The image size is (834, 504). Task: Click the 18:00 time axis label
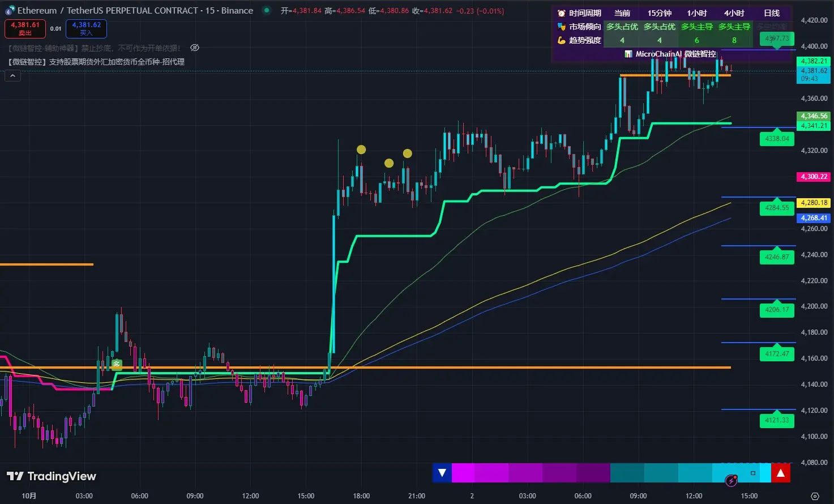click(361, 496)
